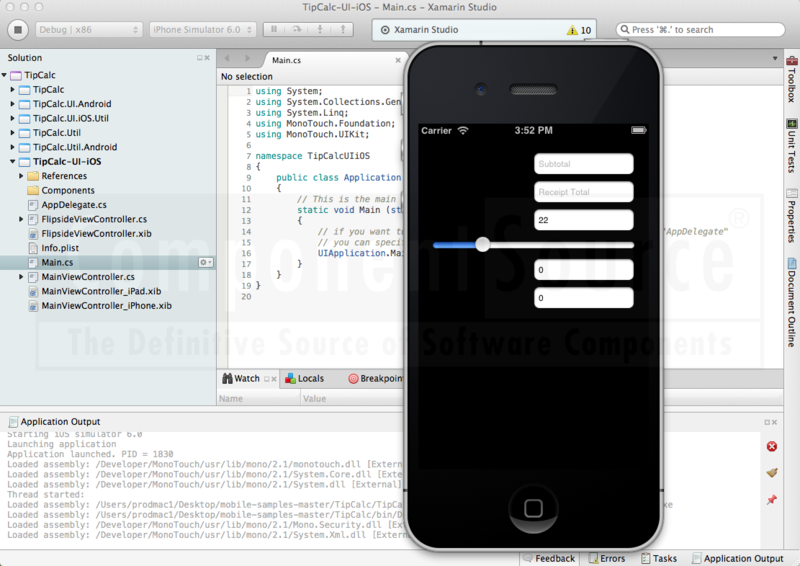Expand the TipCalc project node
The height and width of the screenshot is (566, 800).
coord(13,89)
